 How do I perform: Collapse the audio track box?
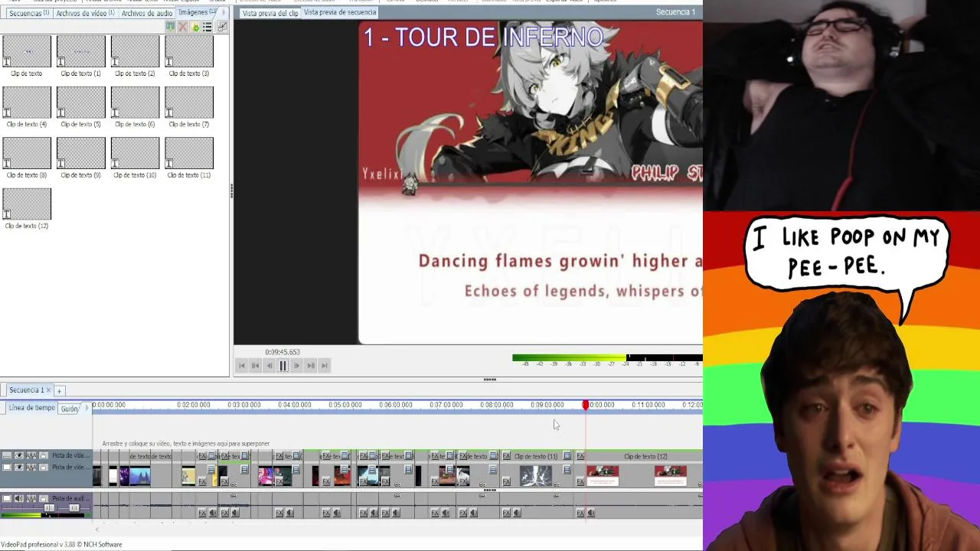click(x=7, y=498)
